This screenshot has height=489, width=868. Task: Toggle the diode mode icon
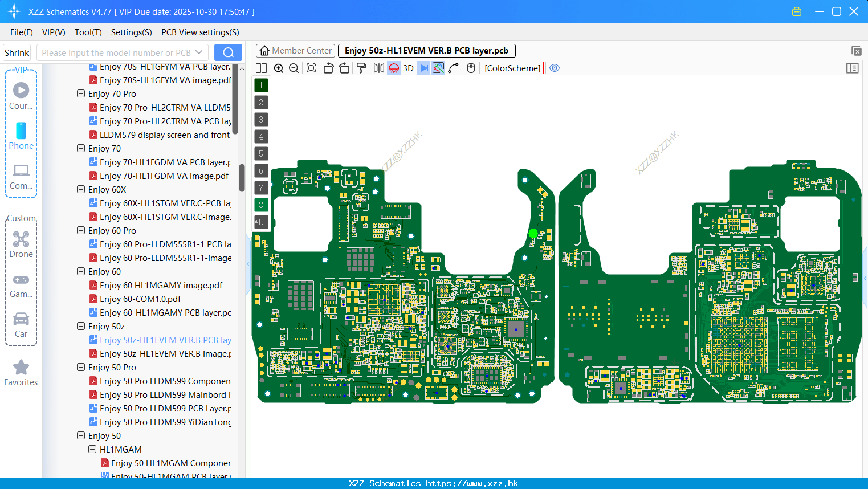tap(423, 68)
